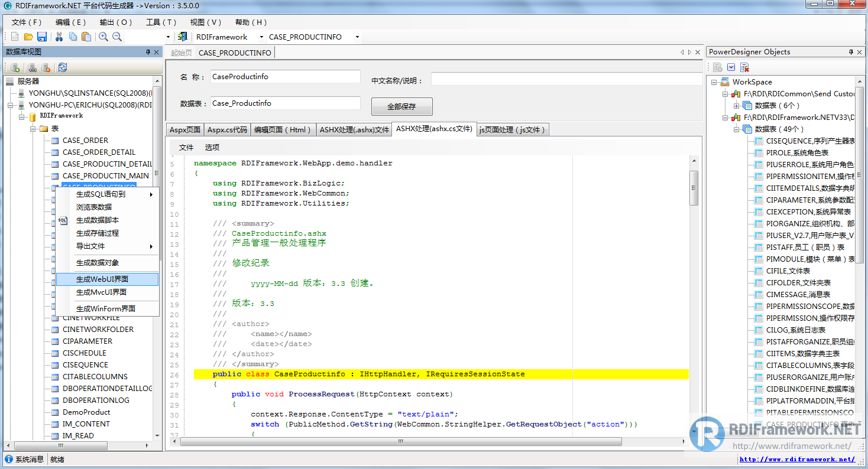Click the Zoom in magnifier icon
Image resolution: width=868 pixels, height=469 pixels.
(x=103, y=37)
